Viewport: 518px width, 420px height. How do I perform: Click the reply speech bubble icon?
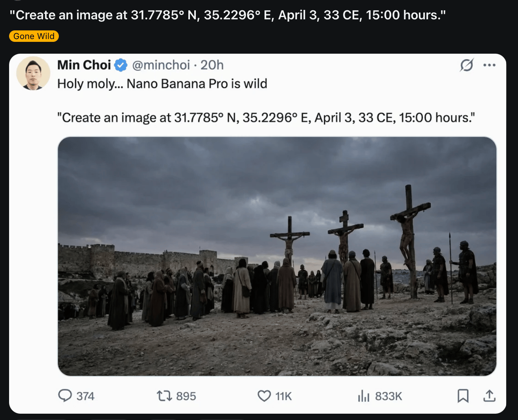(x=65, y=396)
